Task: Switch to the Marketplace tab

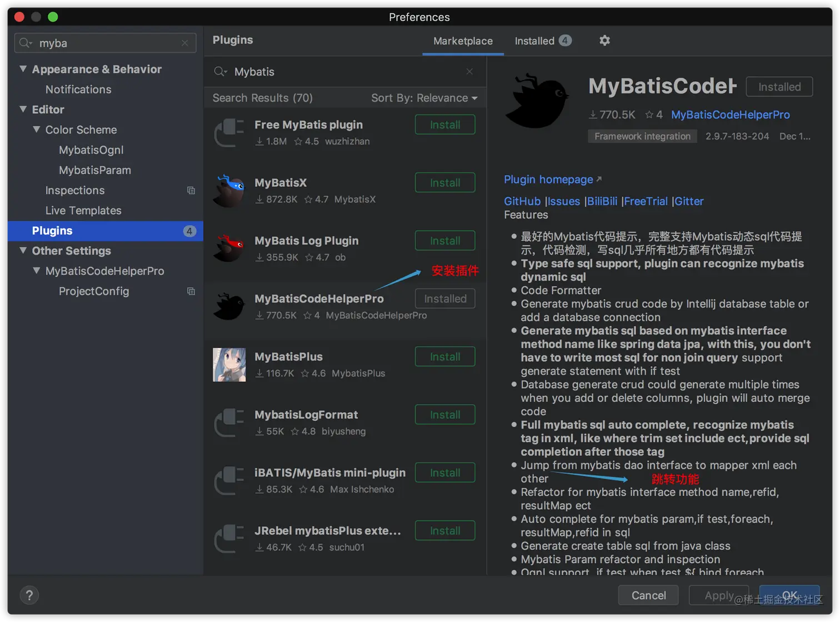Action: coord(463,41)
